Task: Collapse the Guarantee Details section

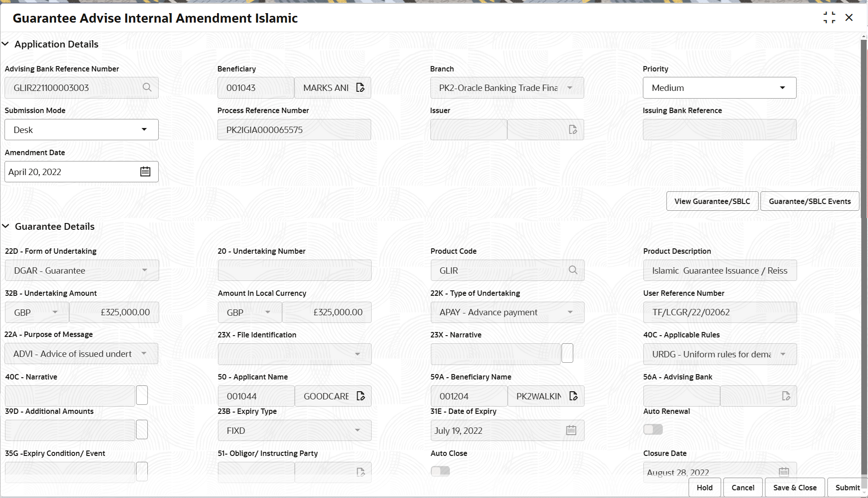Action: pyautogui.click(x=6, y=226)
